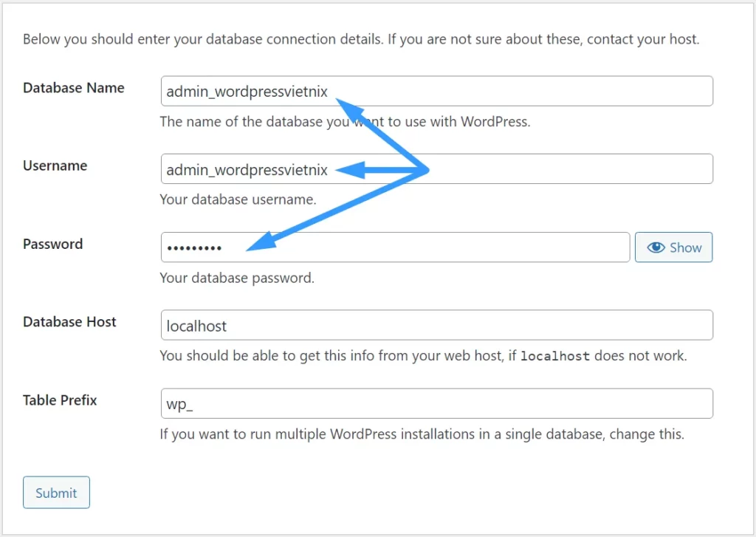Image resolution: width=756 pixels, height=537 pixels.
Task: Click the Database Name label
Action: point(73,87)
